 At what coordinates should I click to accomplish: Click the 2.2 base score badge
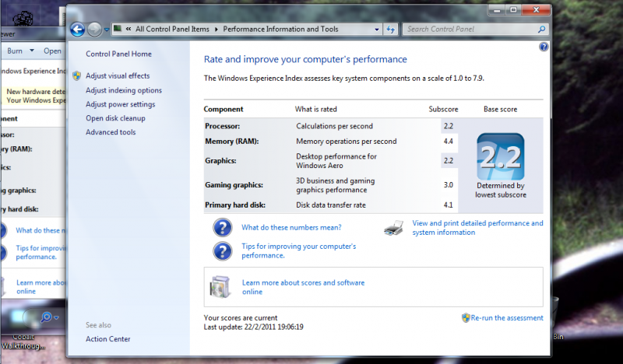500,156
